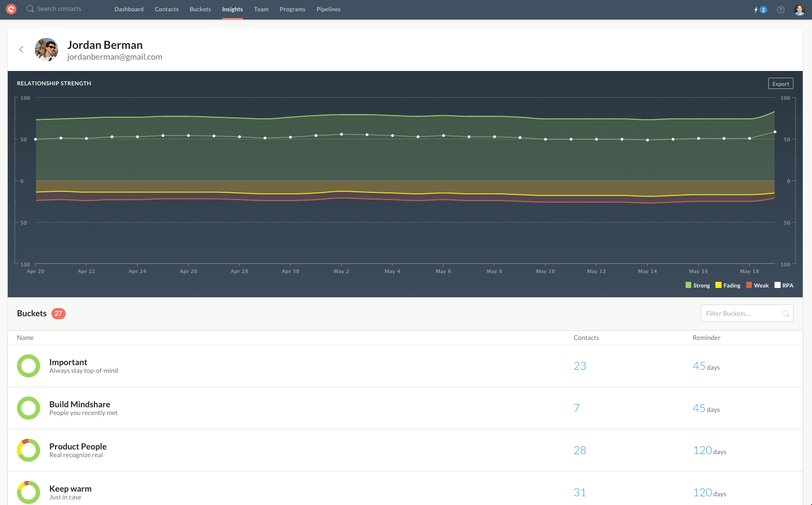This screenshot has height=505, width=812.
Task: Sort buckets by Name column header
Action: click(25, 338)
